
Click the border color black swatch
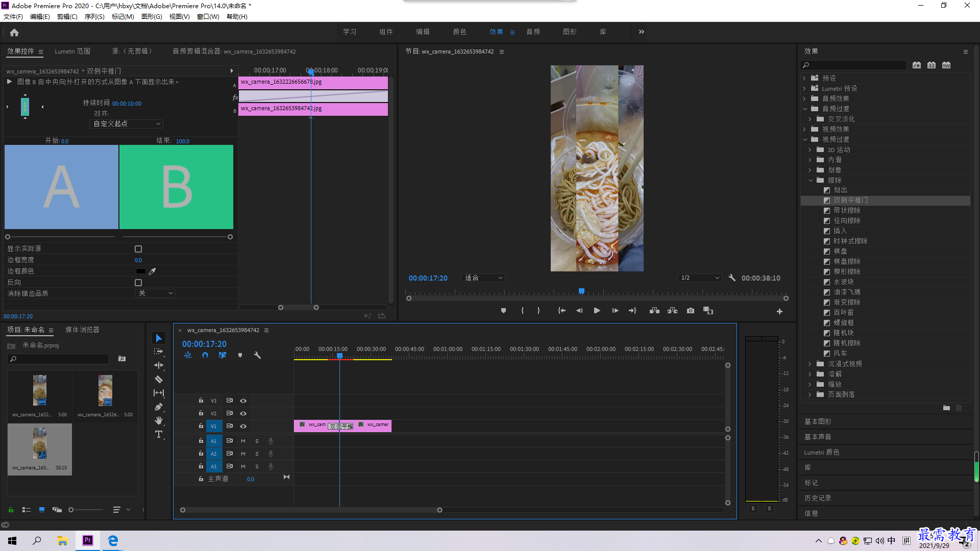click(140, 271)
